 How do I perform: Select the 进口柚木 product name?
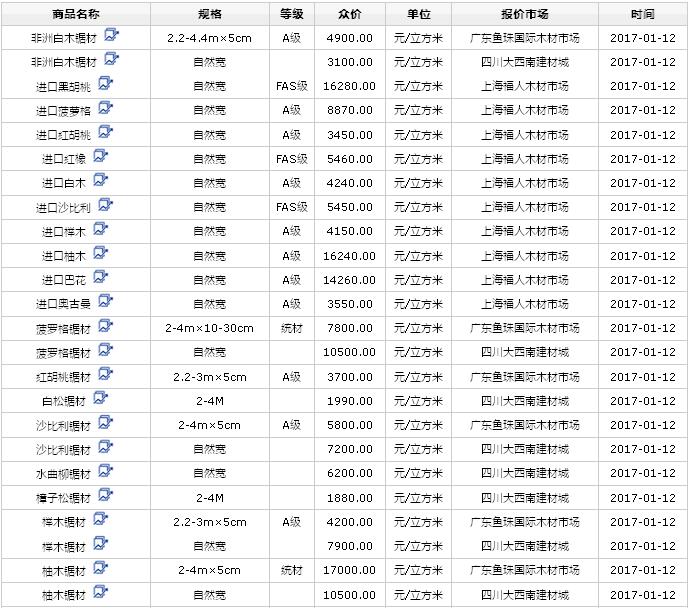pos(64,256)
